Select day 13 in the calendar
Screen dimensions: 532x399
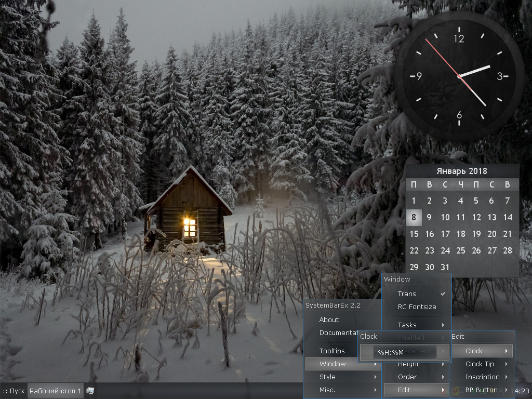(492, 217)
